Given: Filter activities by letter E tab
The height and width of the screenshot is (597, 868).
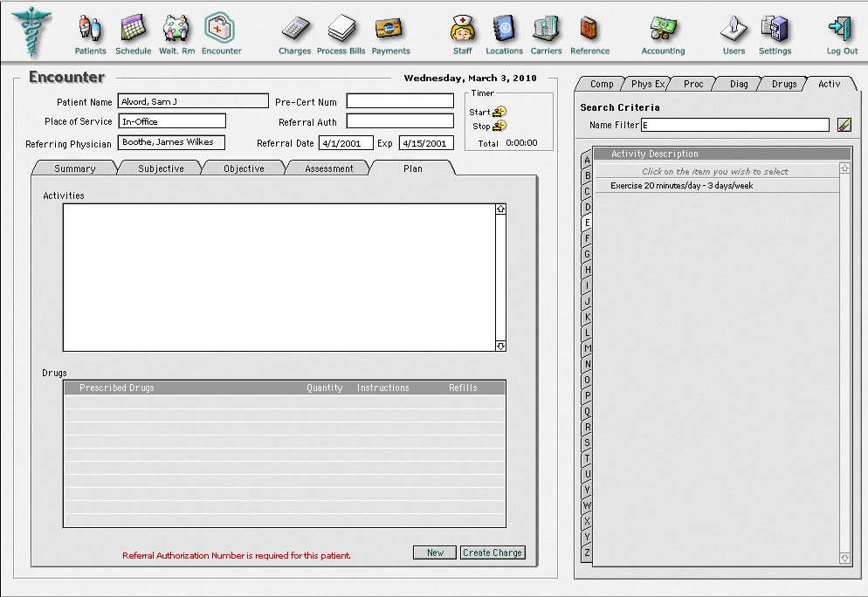Looking at the screenshot, I should [x=587, y=223].
